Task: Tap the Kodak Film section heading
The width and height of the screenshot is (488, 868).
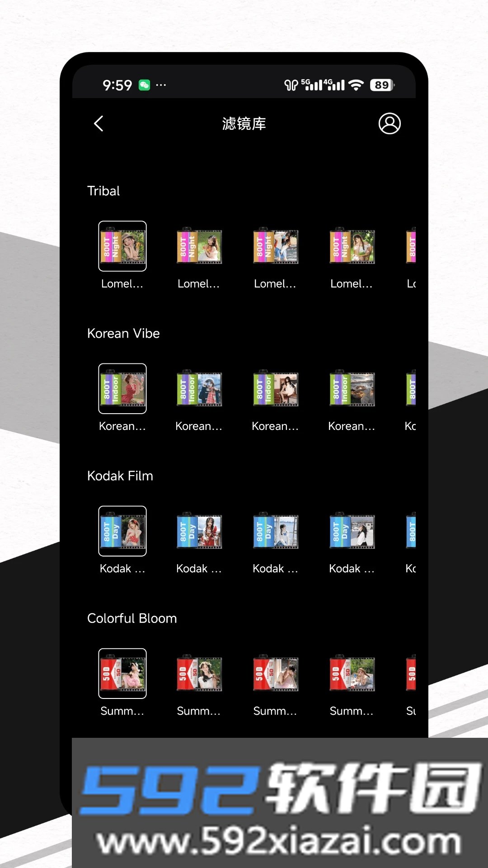Action: coord(120,476)
